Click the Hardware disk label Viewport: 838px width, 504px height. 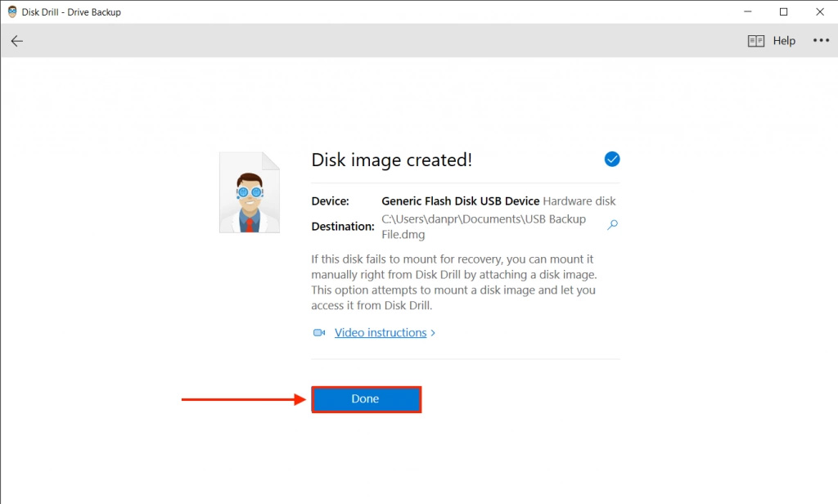click(579, 201)
